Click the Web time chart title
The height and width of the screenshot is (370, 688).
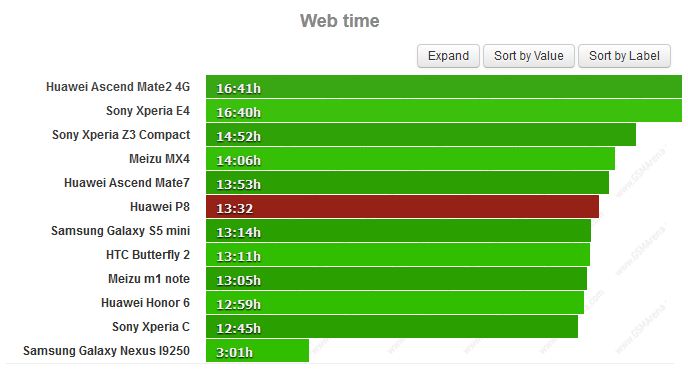pos(340,21)
